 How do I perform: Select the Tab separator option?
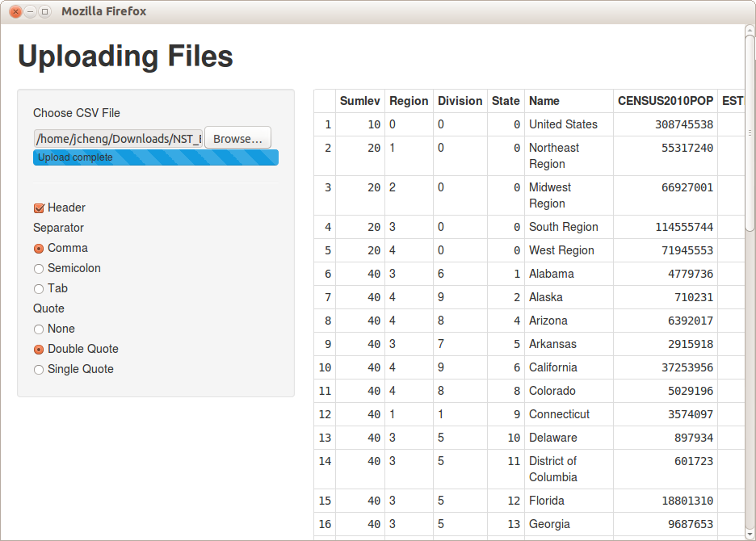pyautogui.click(x=39, y=289)
